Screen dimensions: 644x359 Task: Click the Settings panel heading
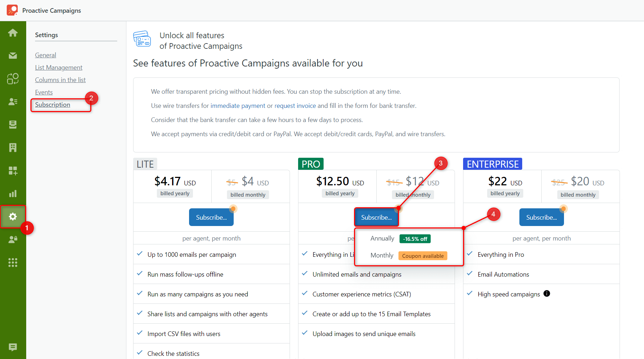point(46,35)
